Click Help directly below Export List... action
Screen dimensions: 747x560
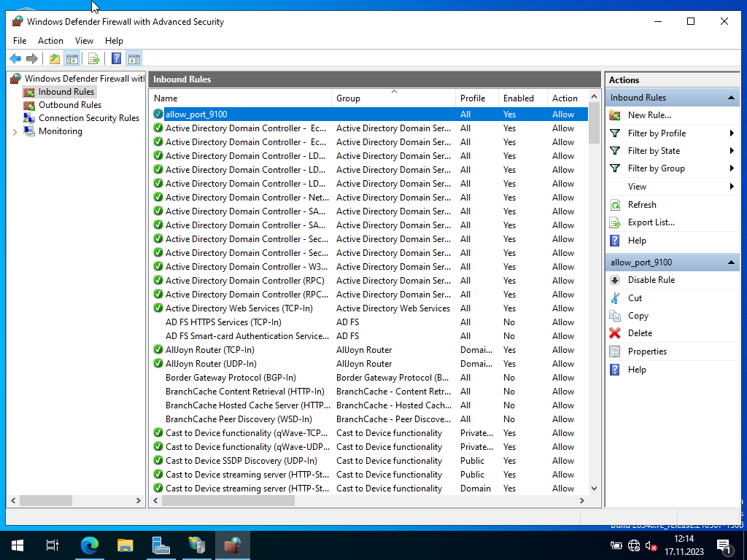click(x=636, y=241)
